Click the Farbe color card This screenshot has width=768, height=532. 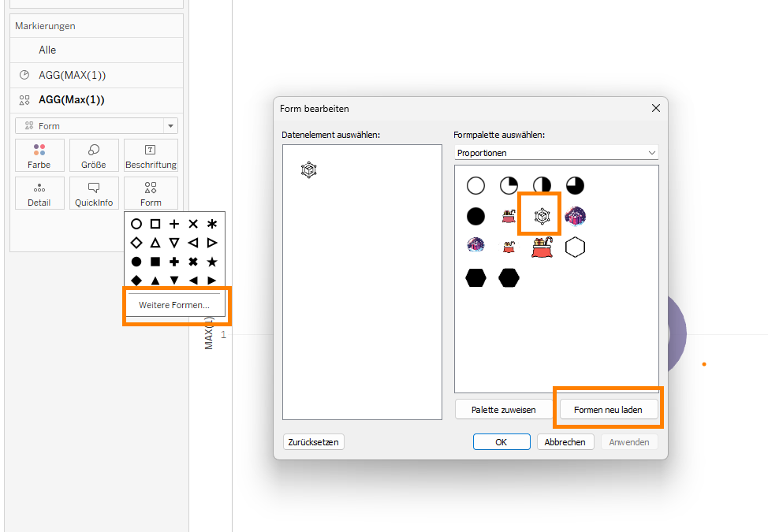pyautogui.click(x=39, y=155)
